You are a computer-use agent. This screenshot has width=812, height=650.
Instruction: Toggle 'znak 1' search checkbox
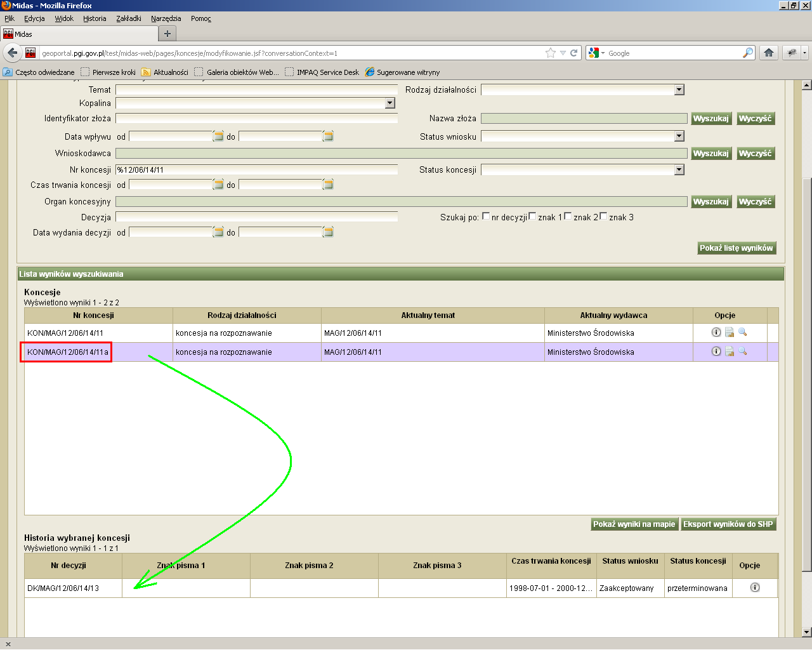point(532,216)
